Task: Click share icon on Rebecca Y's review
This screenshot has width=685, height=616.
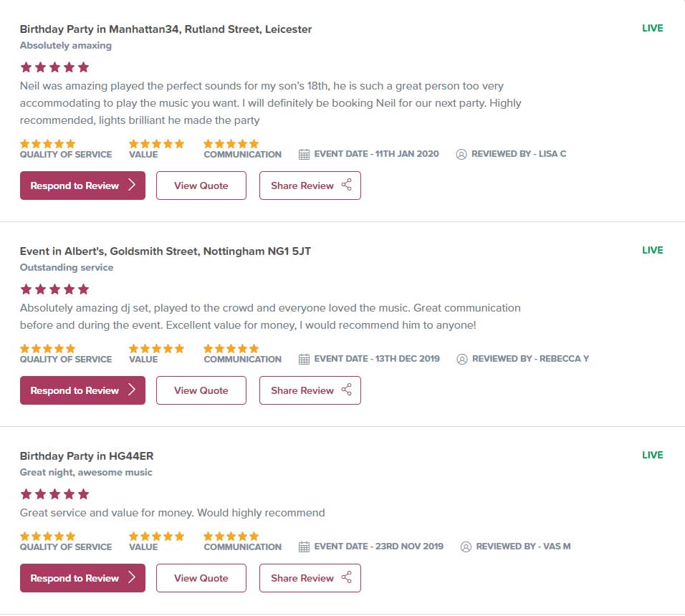Action: click(347, 390)
